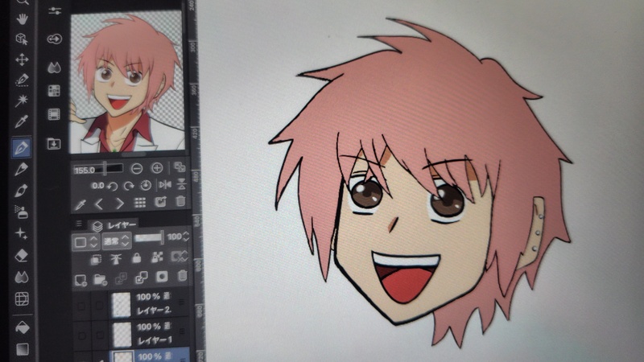The image size is (644, 362).
Task: Adjust the sub view zoom slider at 155.0
Action: 98,169
